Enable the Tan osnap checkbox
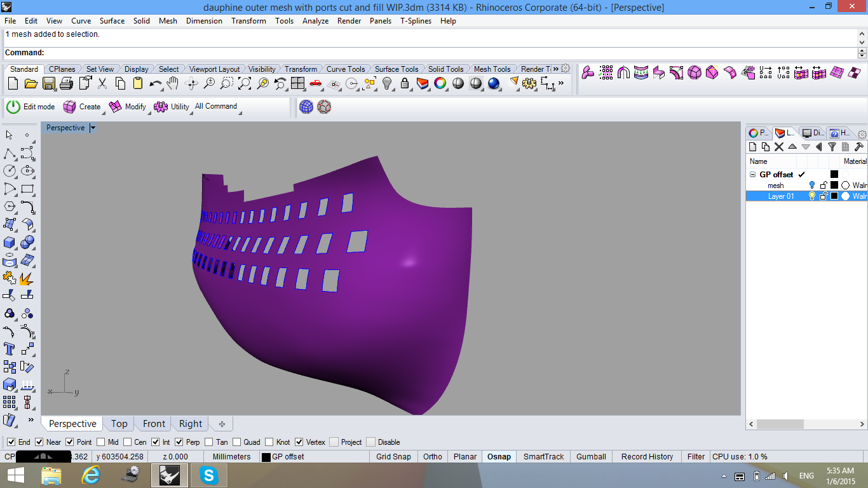 tap(209, 442)
